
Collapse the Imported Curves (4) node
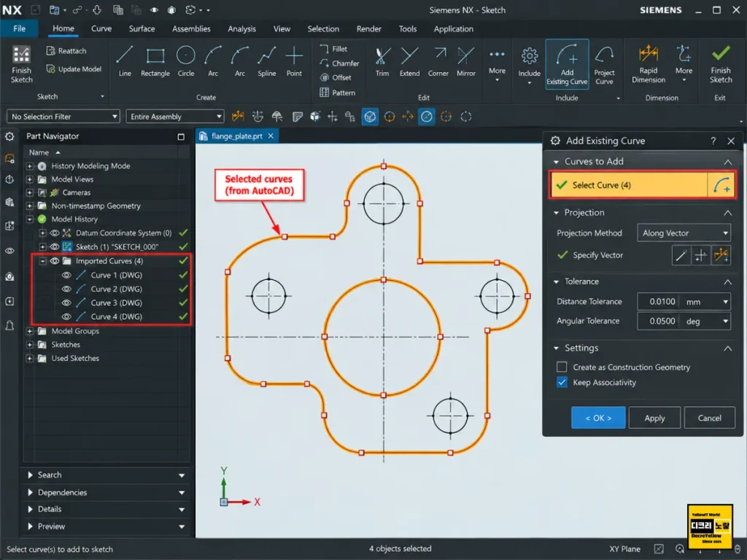point(42,261)
